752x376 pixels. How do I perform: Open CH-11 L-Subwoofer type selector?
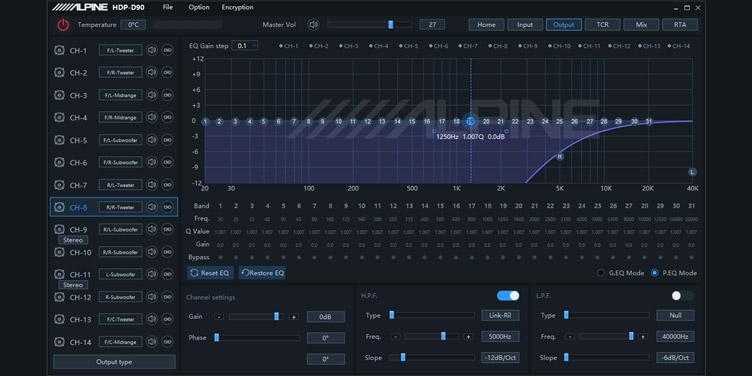click(120, 274)
